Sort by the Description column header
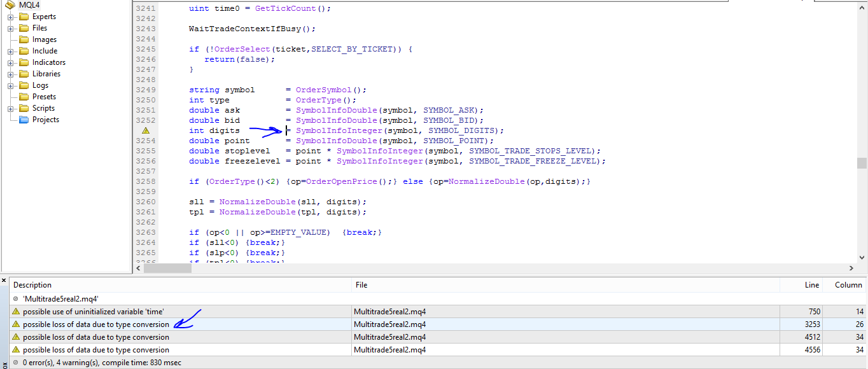This screenshot has width=868, height=369. tap(180, 285)
